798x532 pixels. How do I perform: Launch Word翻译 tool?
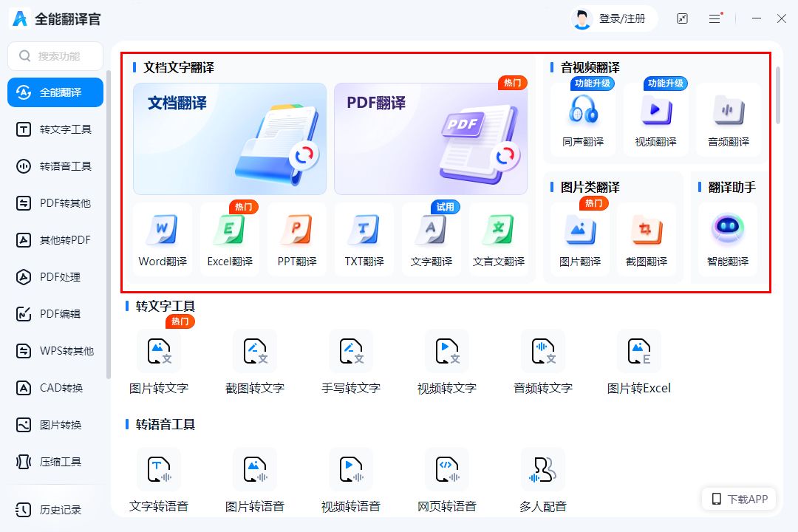coord(163,239)
